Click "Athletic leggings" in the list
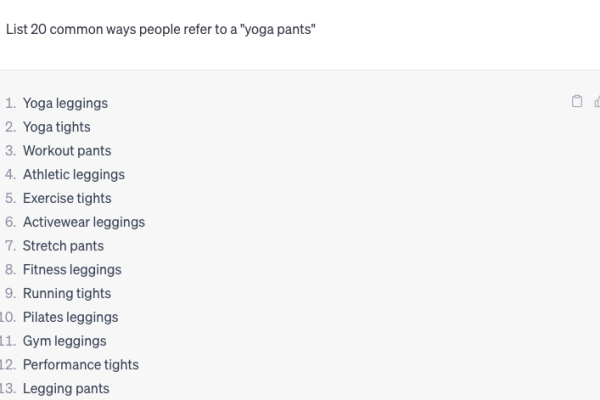 pyautogui.click(x=74, y=175)
